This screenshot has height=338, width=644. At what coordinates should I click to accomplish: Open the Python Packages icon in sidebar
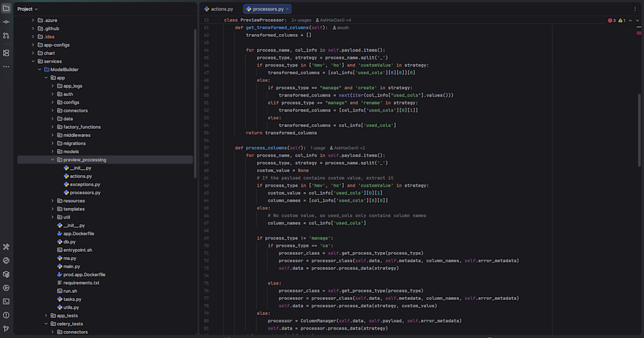pyautogui.click(x=6, y=274)
